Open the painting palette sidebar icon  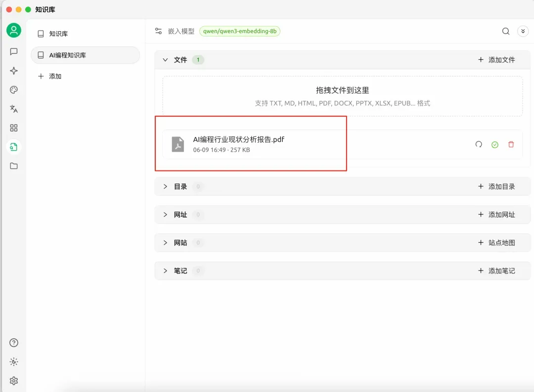[14, 90]
